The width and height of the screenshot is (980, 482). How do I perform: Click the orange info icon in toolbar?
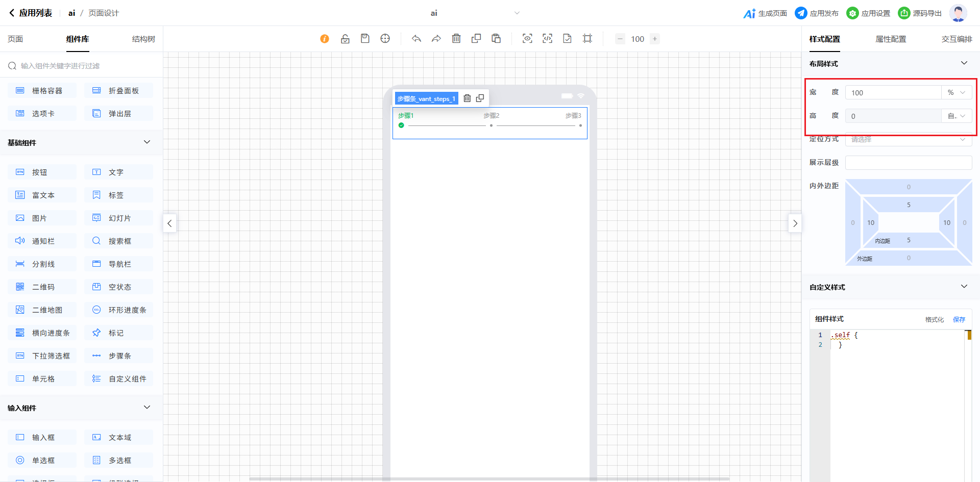pos(325,39)
